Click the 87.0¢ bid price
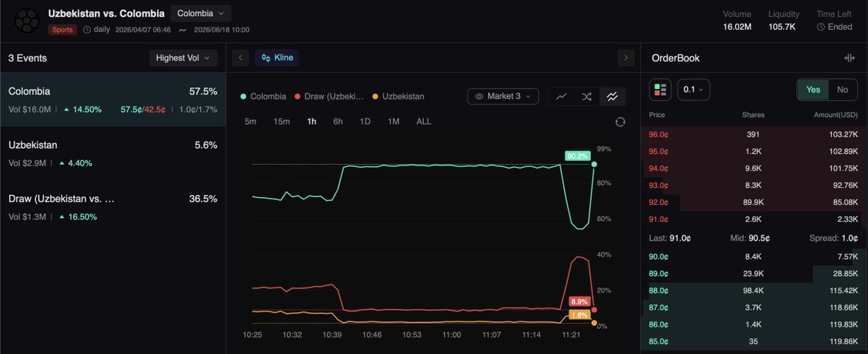The width and height of the screenshot is (868, 354). point(658,308)
